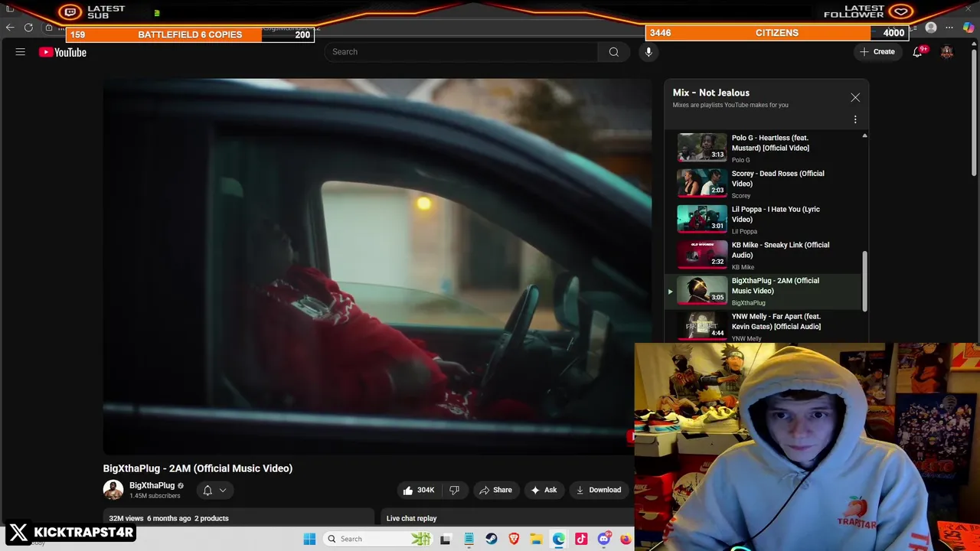Open Brave browser from taskbar

tap(514, 539)
